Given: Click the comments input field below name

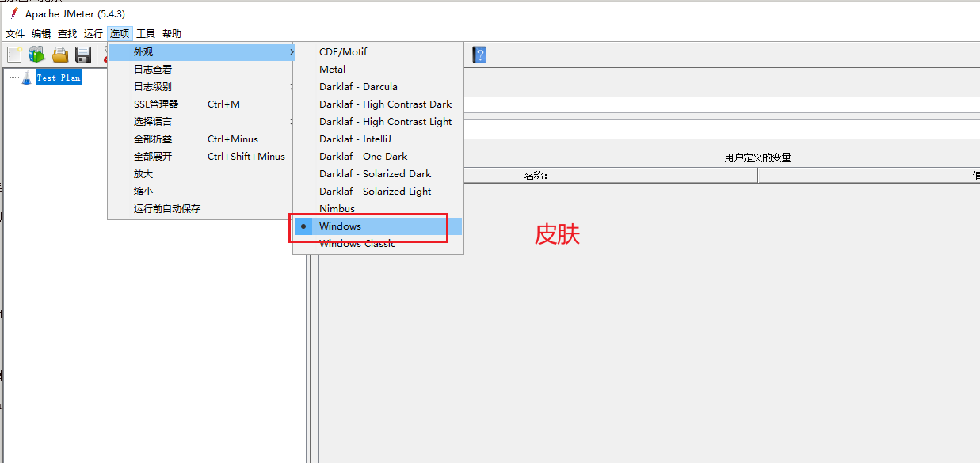Looking at the screenshot, I should [722, 128].
